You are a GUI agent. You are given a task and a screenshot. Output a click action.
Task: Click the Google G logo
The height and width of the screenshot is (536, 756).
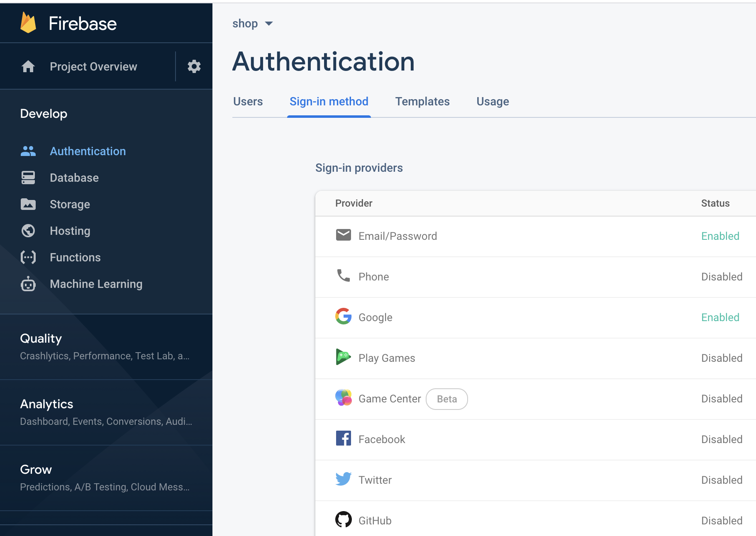344,316
